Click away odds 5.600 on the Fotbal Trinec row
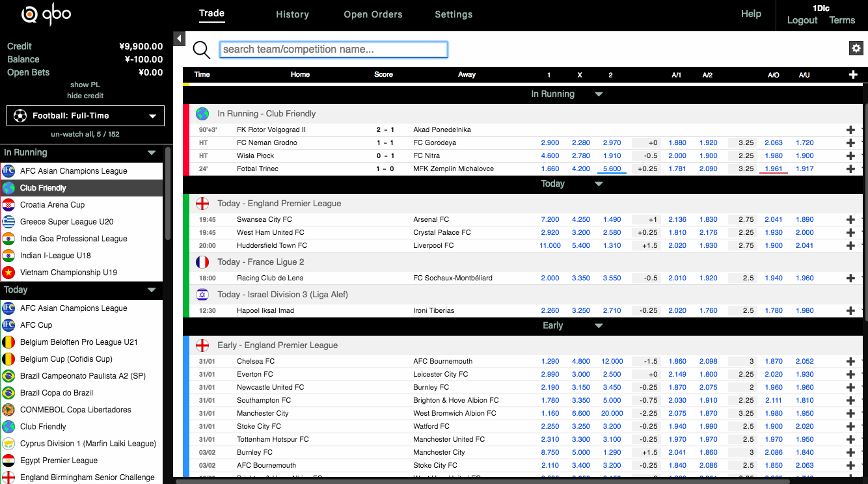The width and height of the screenshot is (868, 484). coord(612,168)
